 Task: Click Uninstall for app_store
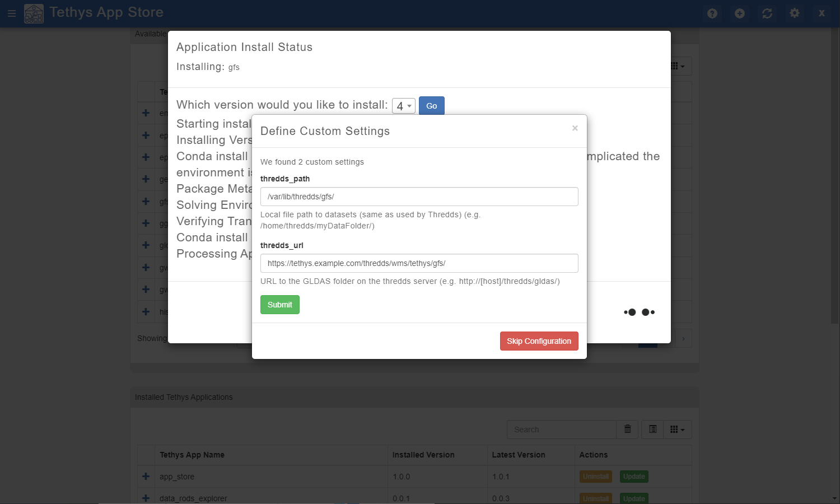(x=596, y=477)
